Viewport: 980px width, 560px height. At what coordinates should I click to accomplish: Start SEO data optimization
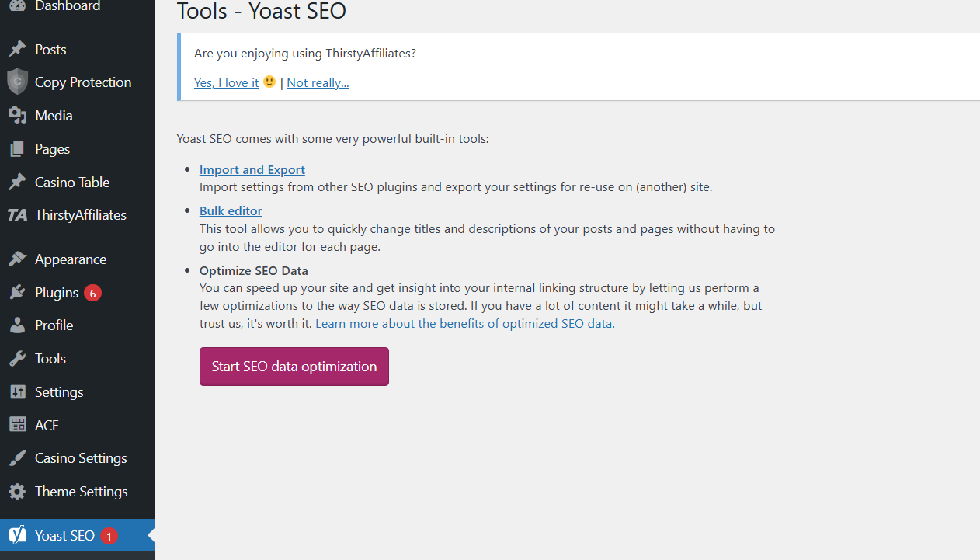click(294, 367)
